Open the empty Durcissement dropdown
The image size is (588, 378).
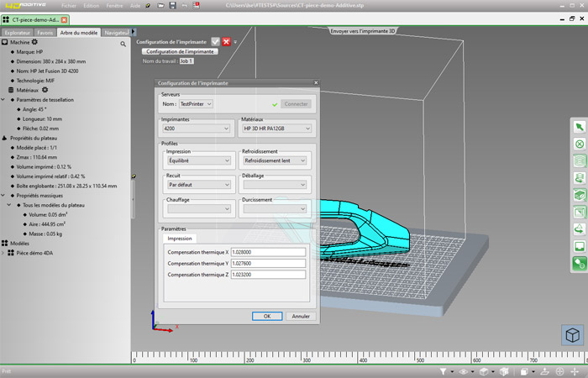(275, 208)
